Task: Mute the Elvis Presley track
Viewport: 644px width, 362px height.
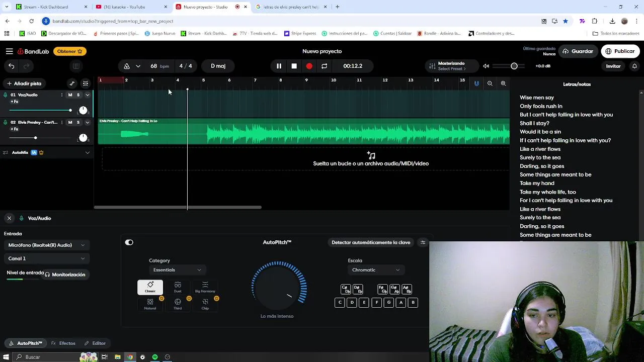Action: [x=70, y=122]
